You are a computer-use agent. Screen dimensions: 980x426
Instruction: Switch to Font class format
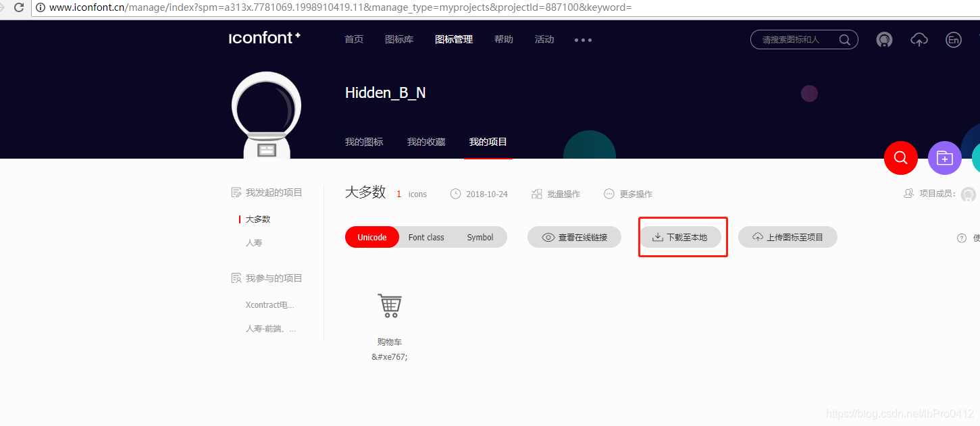(426, 237)
